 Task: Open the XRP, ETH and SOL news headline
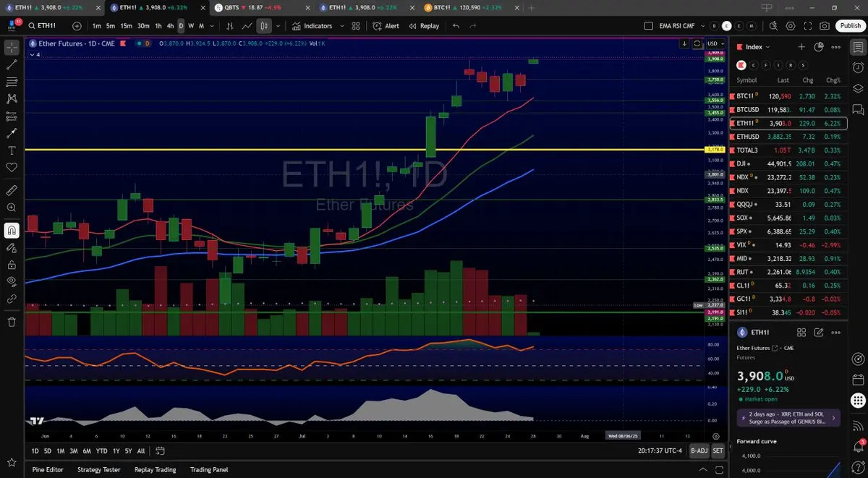click(x=788, y=417)
